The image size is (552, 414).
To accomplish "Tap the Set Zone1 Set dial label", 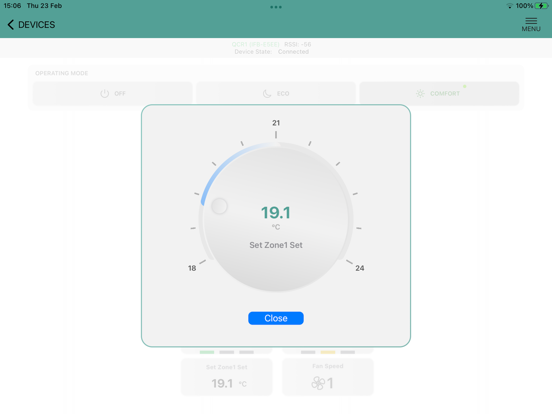I will pos(276,245).
